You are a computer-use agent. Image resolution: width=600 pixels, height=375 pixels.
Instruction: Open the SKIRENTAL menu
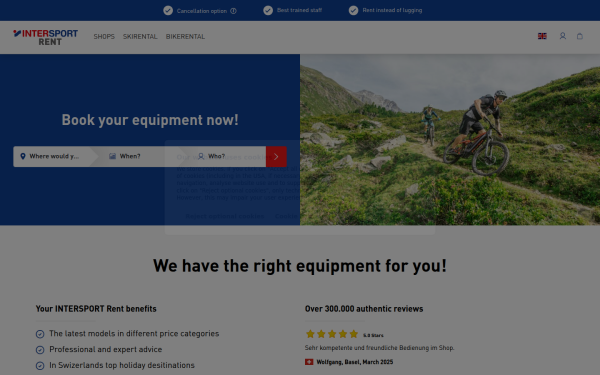tap(140, 37)
